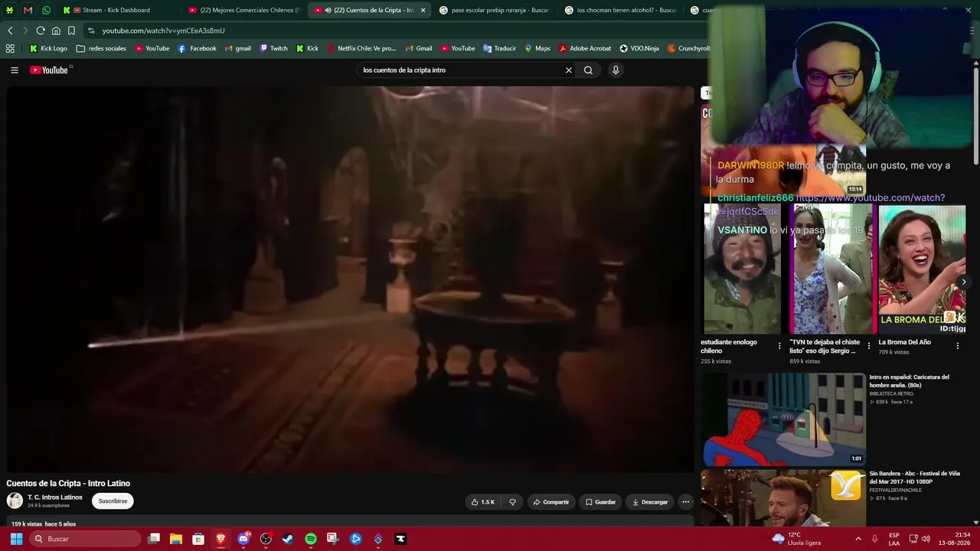
Task: Show hidden system tray icons
Action: coord(858,539)
